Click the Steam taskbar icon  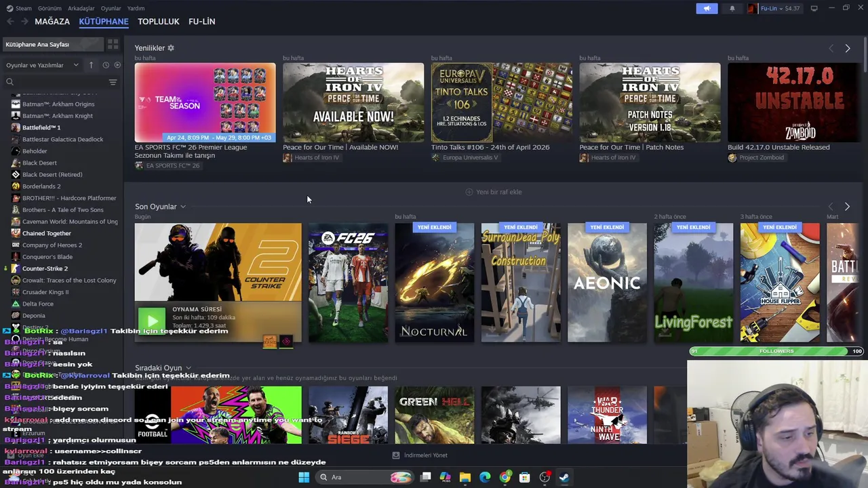564,477
